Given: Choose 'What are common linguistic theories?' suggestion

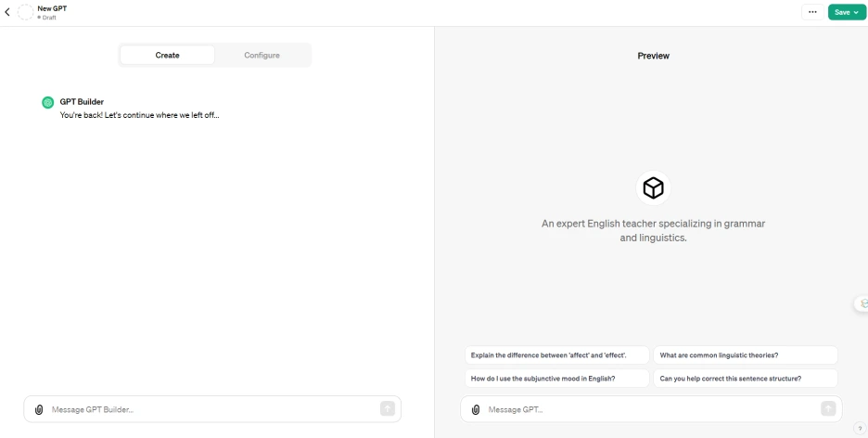Looking at the screenshot, I should (x=745, y=354).
